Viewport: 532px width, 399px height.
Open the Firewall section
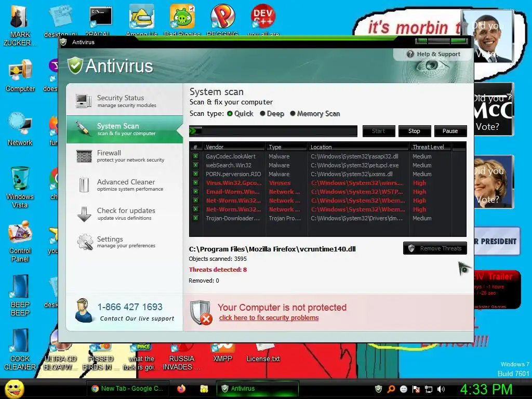124,156
